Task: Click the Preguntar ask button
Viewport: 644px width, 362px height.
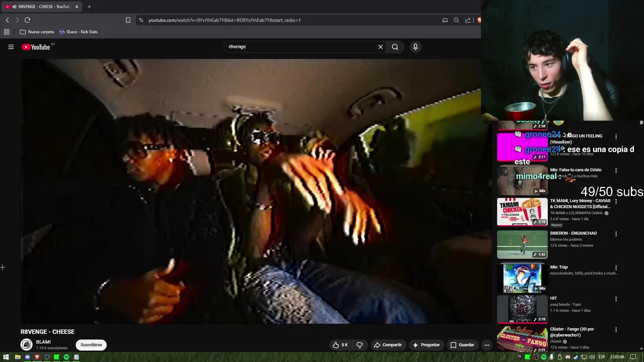Action: (x=426, y=345)
